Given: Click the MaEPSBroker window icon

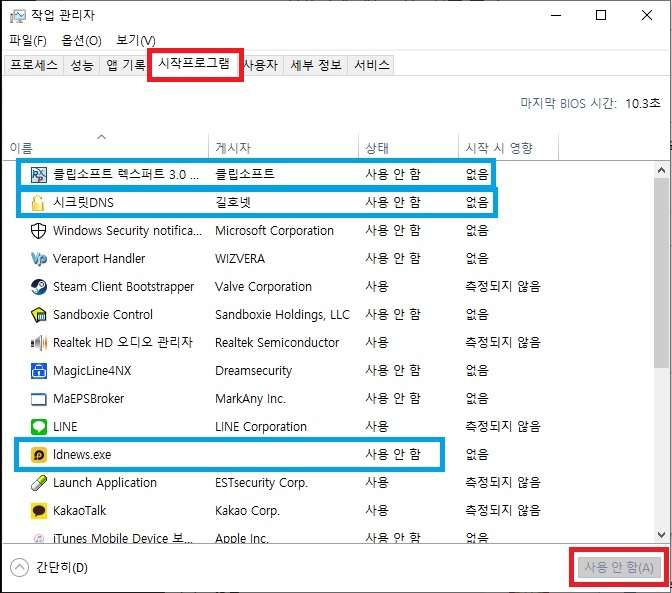Looking at the screenshot, I should coord(39,399).
